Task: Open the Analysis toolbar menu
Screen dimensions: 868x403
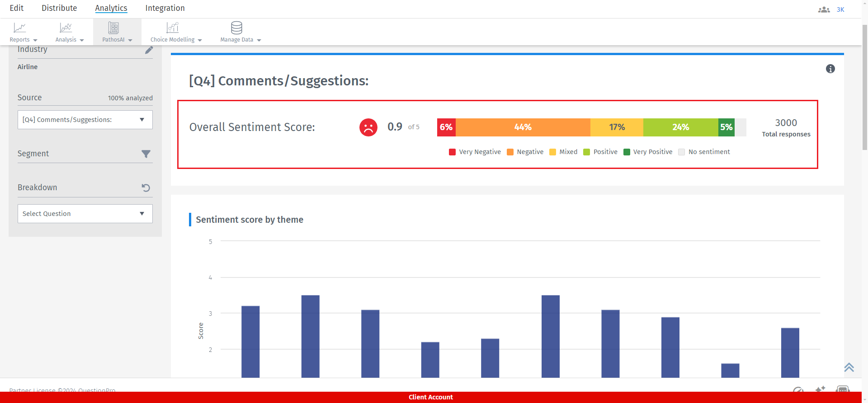Action: [x=70, y=33]
